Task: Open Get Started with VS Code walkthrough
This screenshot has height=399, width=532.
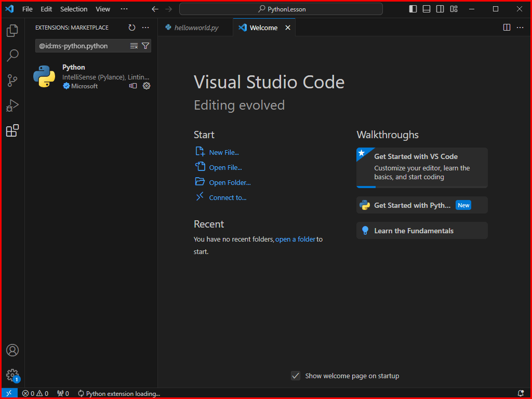Action: point(422,168)
